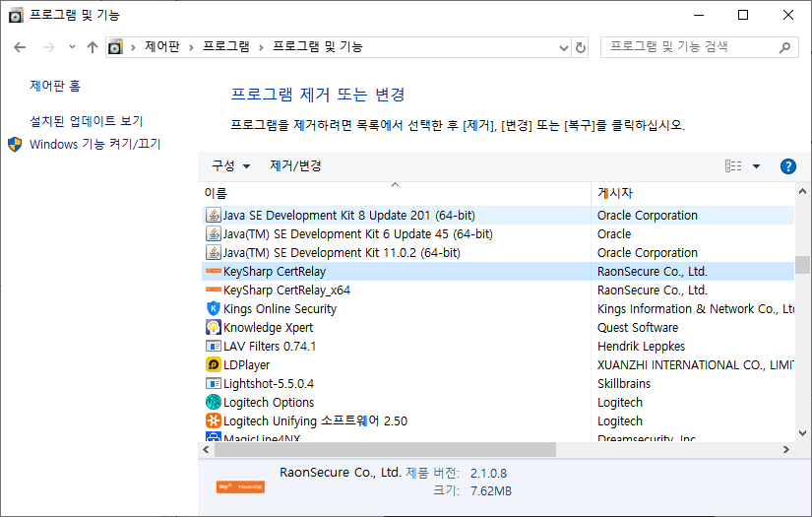Go forward with the right arrow
The width and height of the screenshot is (812, 517).
(x=48, y=47)
